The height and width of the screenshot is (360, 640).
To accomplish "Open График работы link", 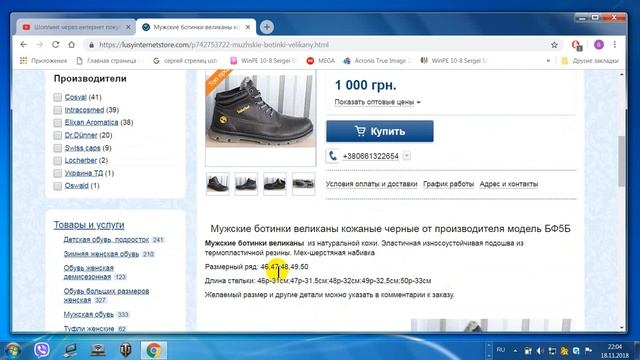I will point(448,184).
